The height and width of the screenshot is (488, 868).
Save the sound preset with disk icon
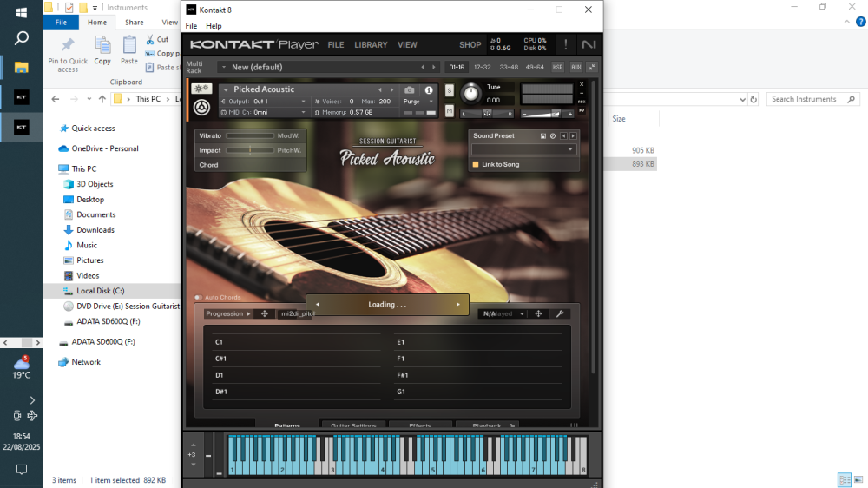[x=543, y=135]
